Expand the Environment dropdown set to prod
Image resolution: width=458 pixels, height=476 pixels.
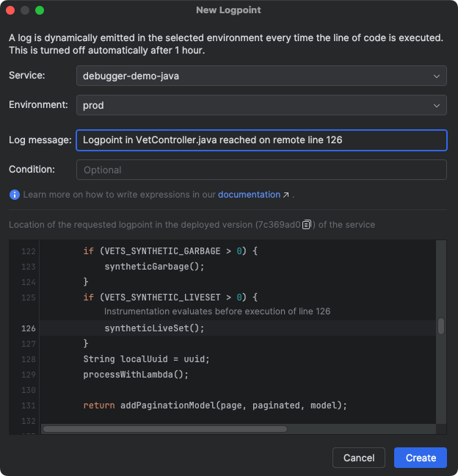coord(261,105)
